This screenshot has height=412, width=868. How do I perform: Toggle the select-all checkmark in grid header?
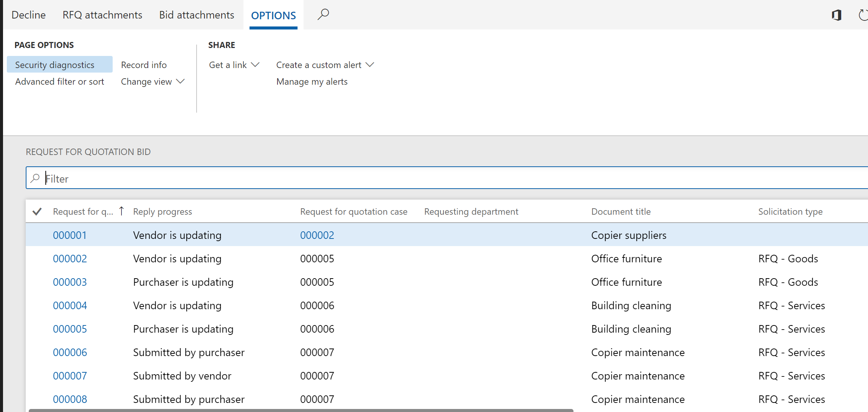(37, 211)
